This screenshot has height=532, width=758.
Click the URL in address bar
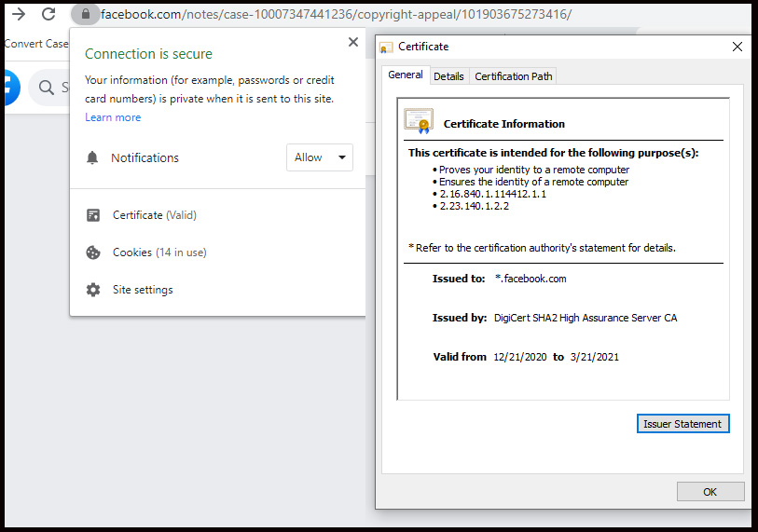[x=336, y=15]
